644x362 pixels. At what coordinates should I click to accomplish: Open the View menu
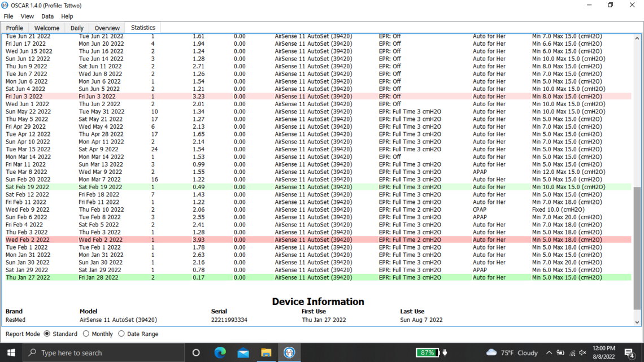[x=27, y=16]
